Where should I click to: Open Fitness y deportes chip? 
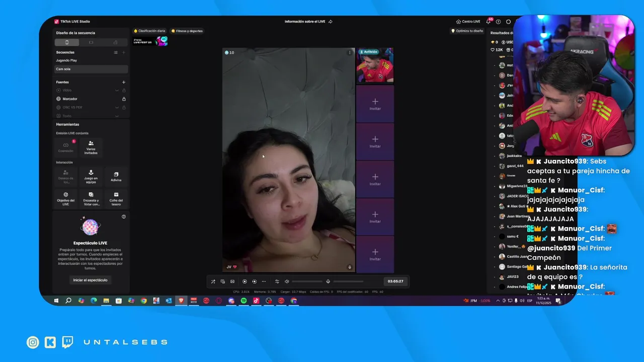pos(187,31)
